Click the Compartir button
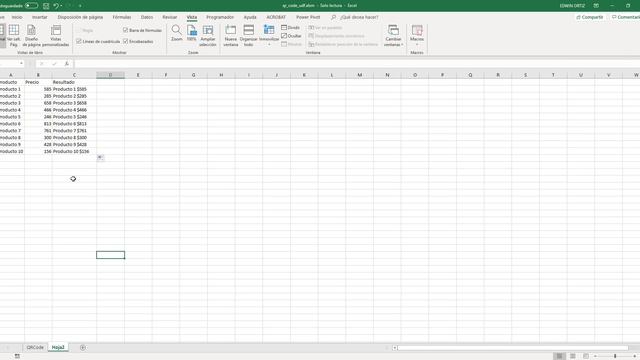640x360 pixels. coord(590,17)
